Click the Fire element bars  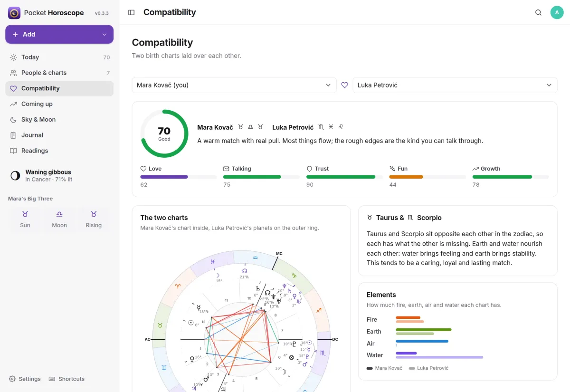[x=409, y=320]
